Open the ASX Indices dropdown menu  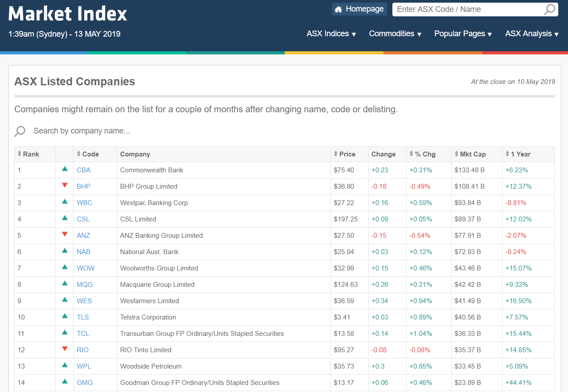coord(331,34)
